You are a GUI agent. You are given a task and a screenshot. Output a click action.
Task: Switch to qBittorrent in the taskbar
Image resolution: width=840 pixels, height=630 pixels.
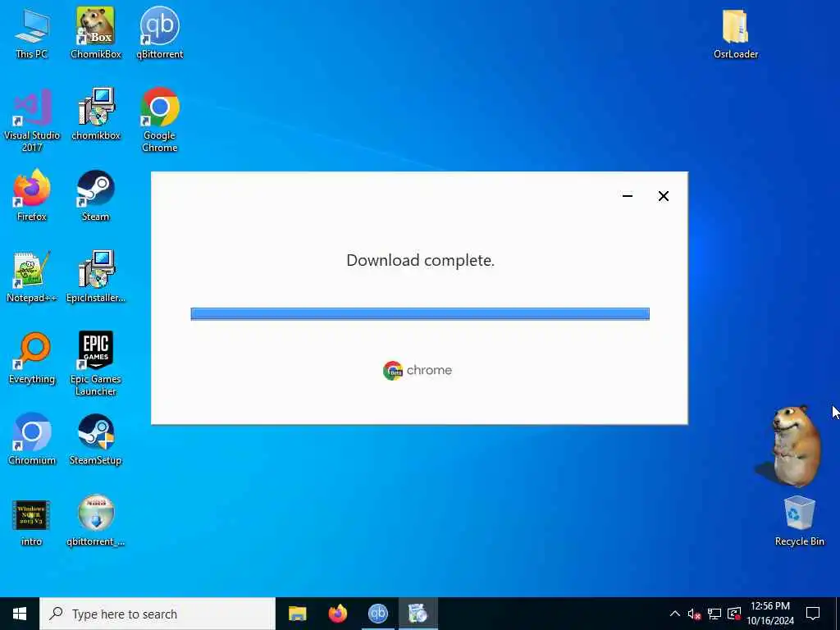377,614
